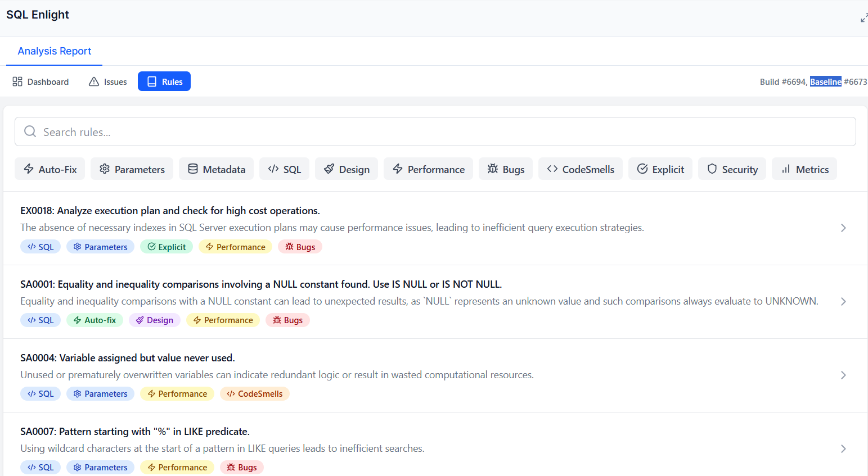Toggle the Parameters filter chip
The image size is (868, 476).
pos(132,169)
